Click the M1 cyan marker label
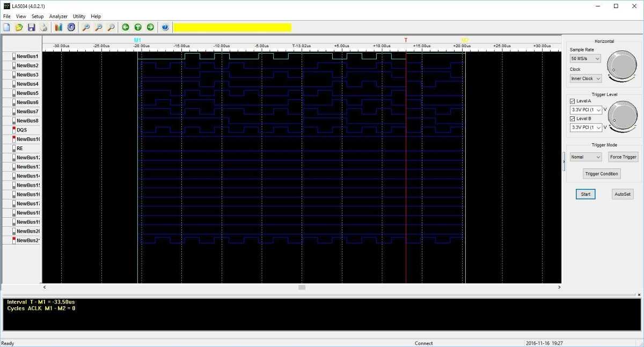 click(x=137, y=40)
